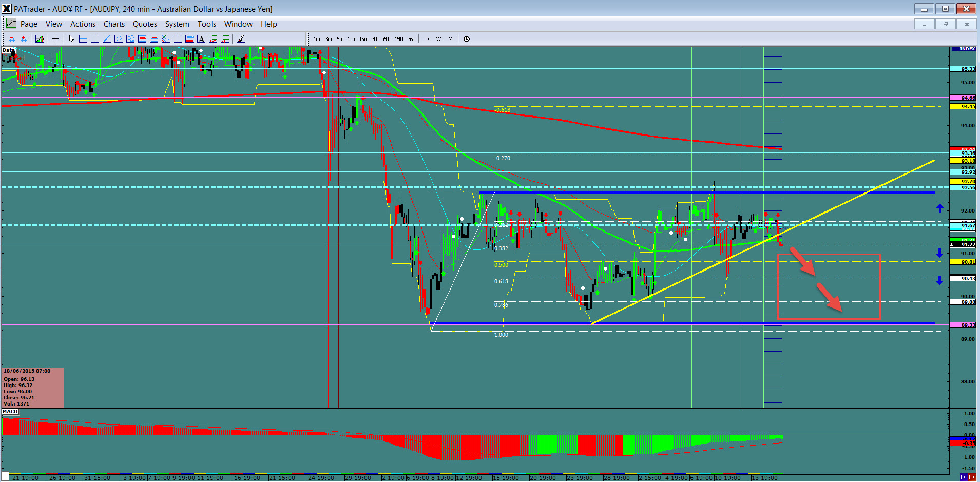
Task: Select the horizontal line drawing tool
Action: [x=83, y=39]
